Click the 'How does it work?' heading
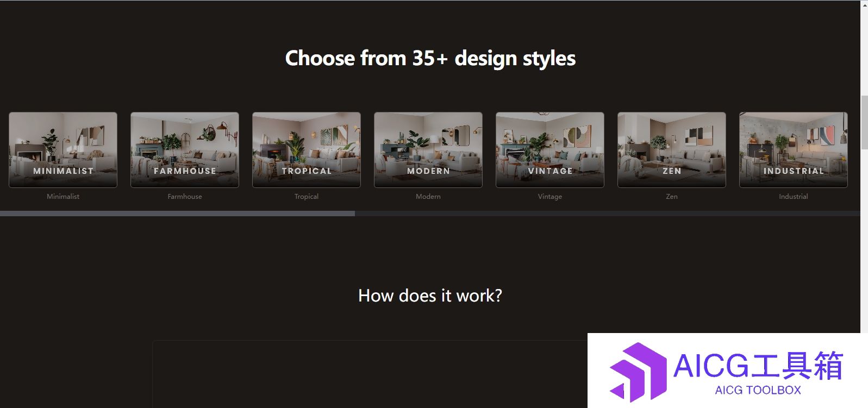Image resolution: width=868 pixels, height=408 pixels. pyautogui.click(x=430, y=296)
